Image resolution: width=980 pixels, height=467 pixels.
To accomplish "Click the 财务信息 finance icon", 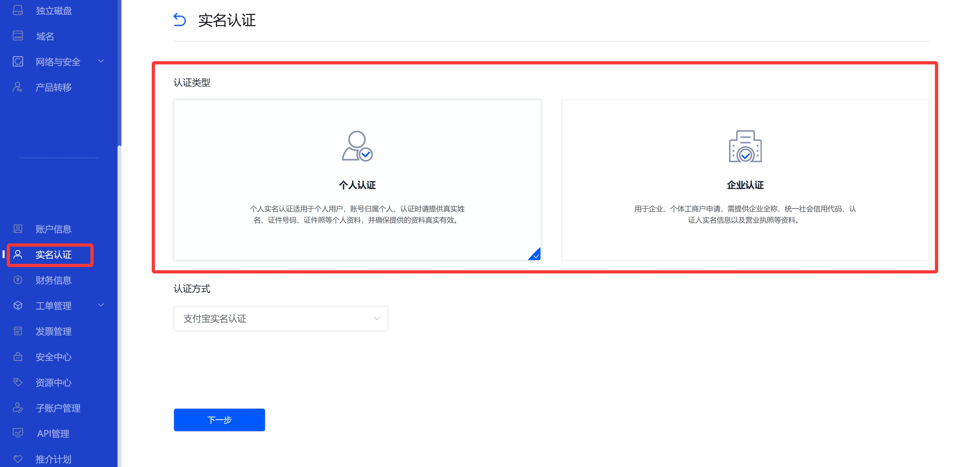I will coord(18,280).
